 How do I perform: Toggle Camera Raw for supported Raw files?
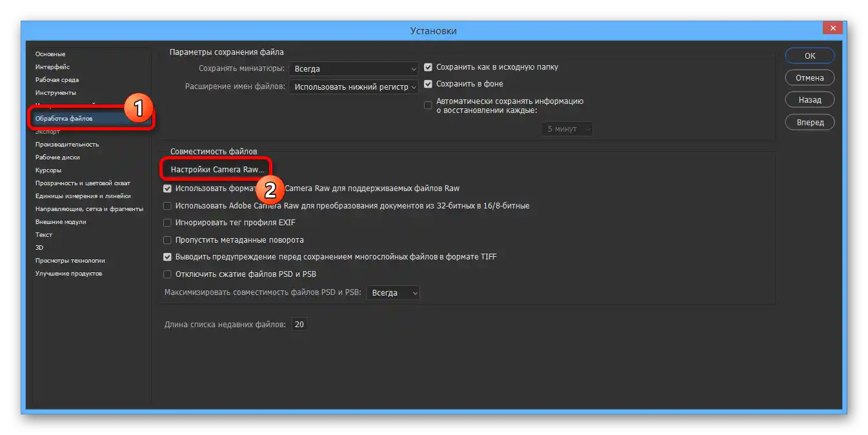click(168, 188)
